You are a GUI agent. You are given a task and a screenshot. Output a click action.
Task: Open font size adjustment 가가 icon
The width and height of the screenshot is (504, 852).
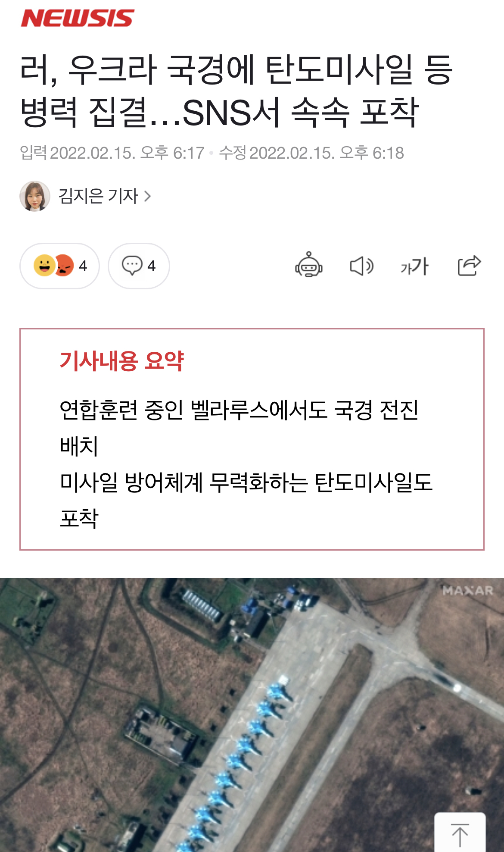pyautogui.click(x=415, y=266)
